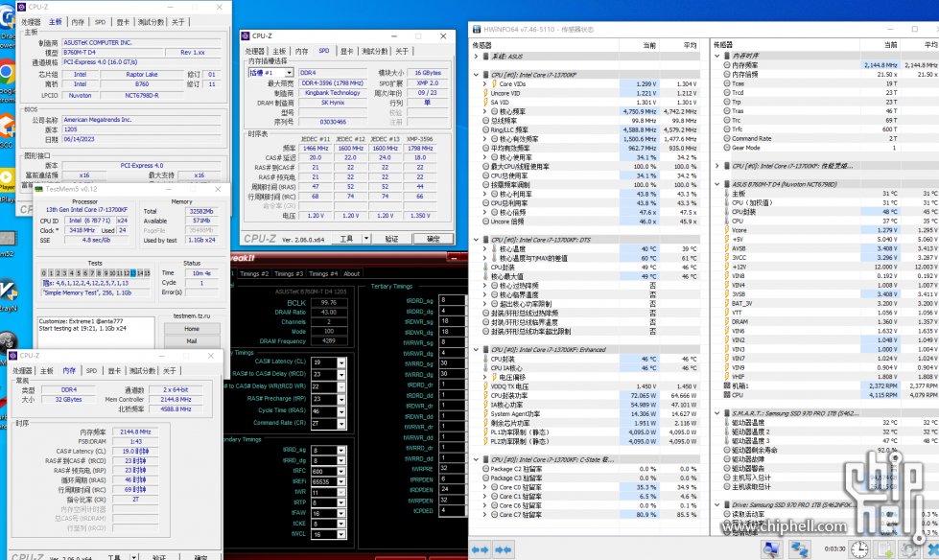Click the circle icon beside Command Rate

coord(727,138)
